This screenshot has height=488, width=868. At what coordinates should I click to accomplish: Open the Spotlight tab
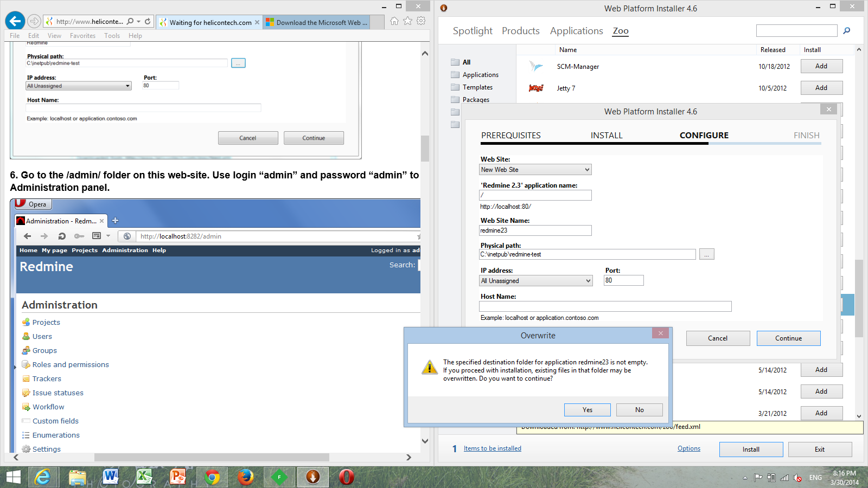coord(473,31)
